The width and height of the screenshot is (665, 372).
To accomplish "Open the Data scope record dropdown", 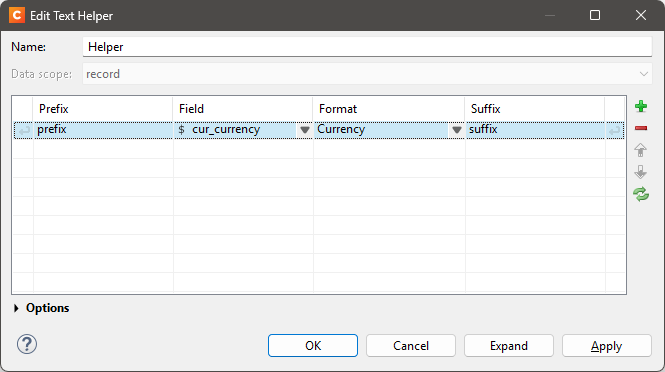I will (x=367, y=74).
